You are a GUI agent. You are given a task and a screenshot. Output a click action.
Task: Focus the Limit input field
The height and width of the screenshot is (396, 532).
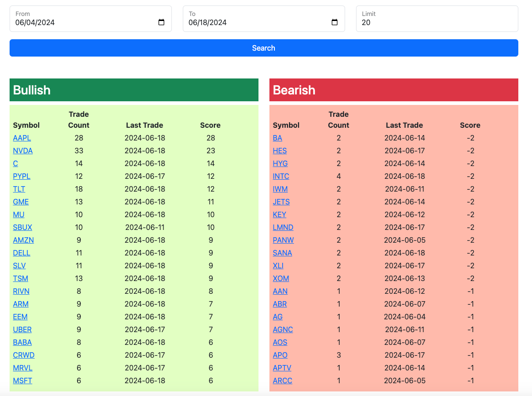[437, 19]
